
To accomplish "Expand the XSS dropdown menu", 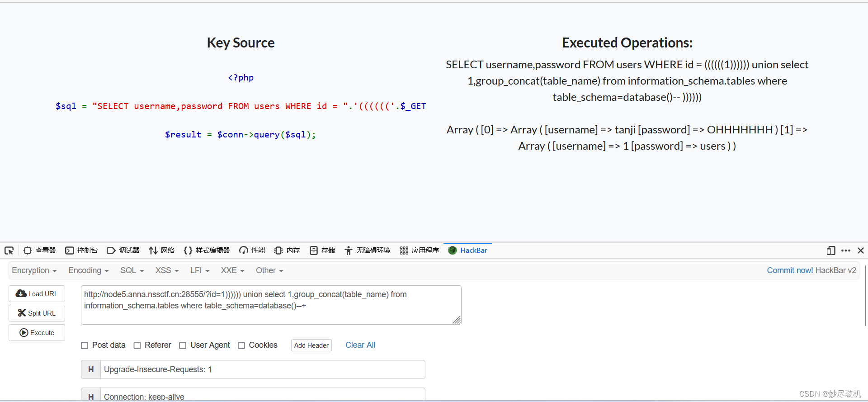I will pyautogui.click(x=167, y=270).
